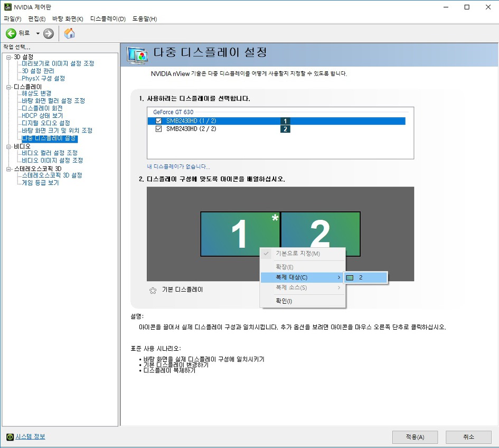This screenshot has height=448, width=499.
Task: Click the 기본 디스플레이 star legend icon
Action: pos(153,290)
